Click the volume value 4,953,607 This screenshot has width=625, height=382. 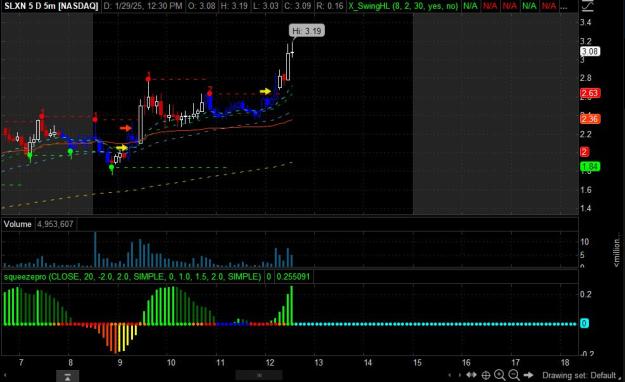[55, 224]
